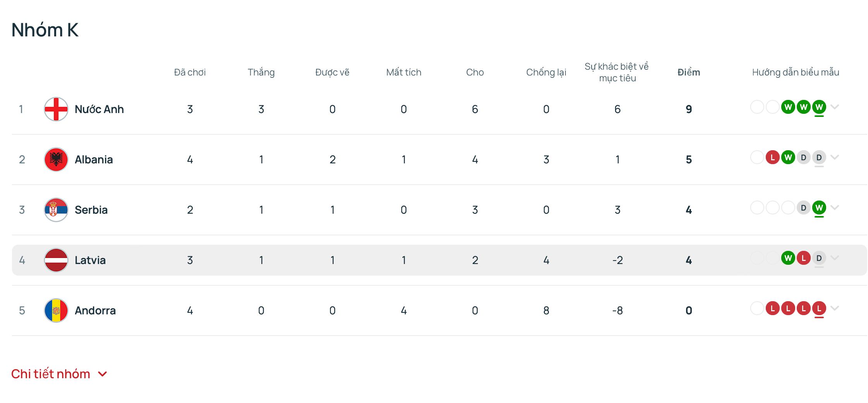
Task: Expand form details for Nước Anh row
Action: [x=835, y=107]
